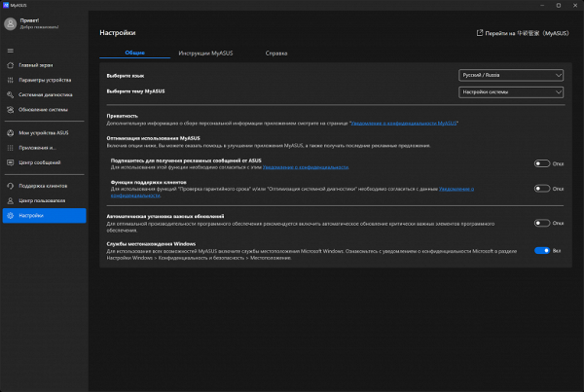Toggle Функция поддержки клиентов switch

tap(541, 185)
